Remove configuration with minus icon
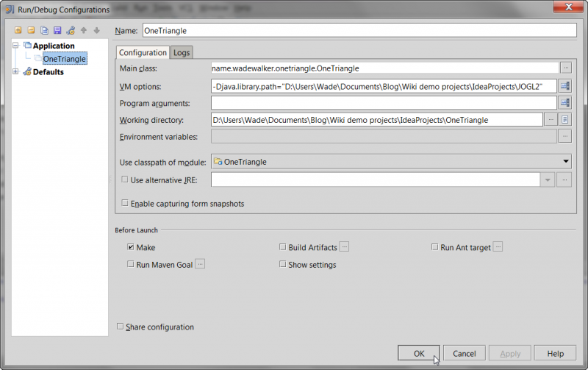Image resolution: width=588 pixels, height=370 pixels. coord(31,30)
